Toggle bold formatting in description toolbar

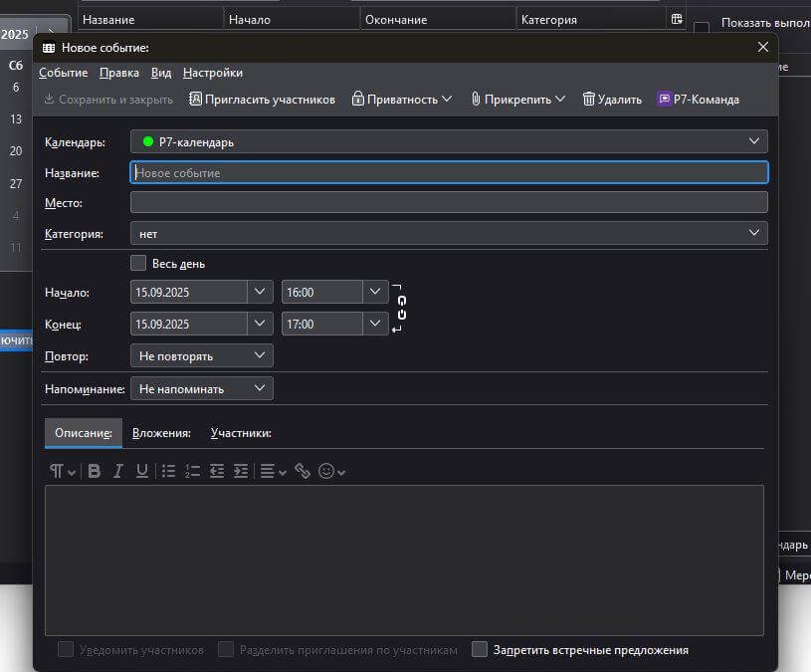95,471
